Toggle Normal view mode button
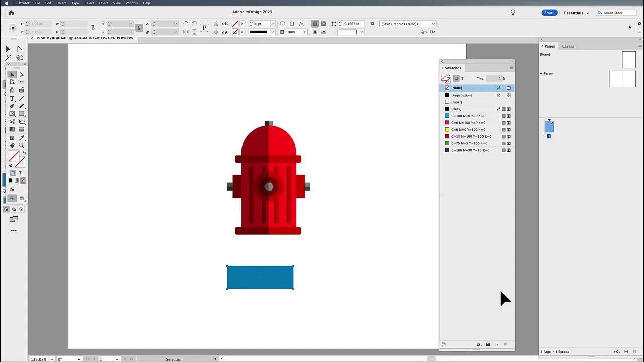The height and width of the screenshot is (362, 644). [12, 198]
